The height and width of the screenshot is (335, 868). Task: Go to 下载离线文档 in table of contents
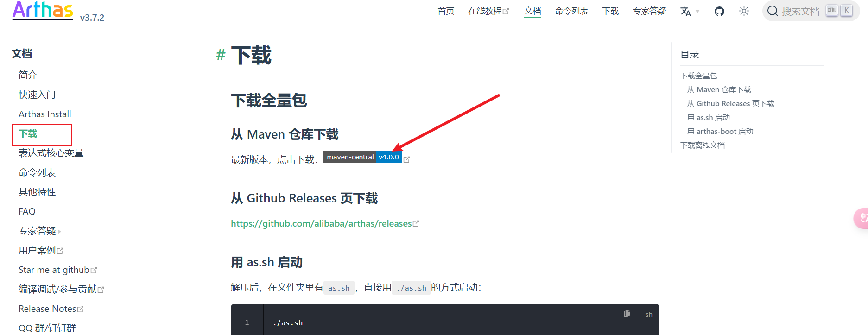(702, 145)
